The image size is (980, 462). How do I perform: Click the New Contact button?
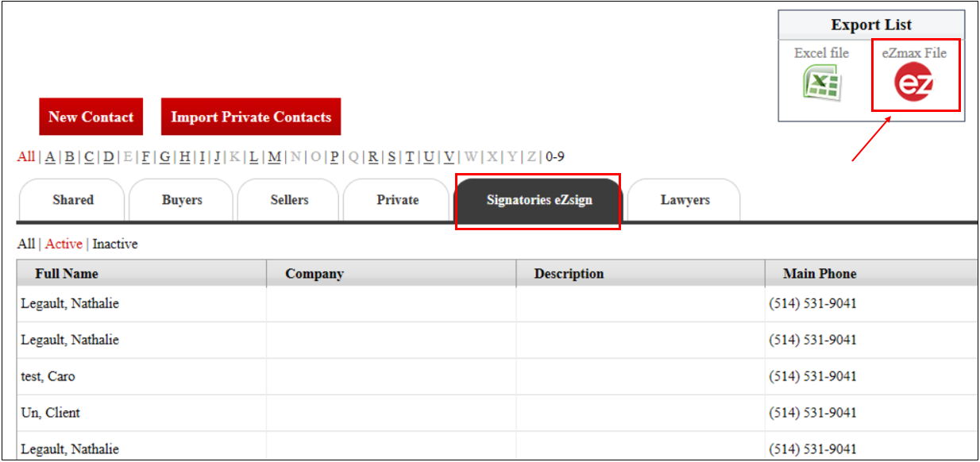coord(91,117)
